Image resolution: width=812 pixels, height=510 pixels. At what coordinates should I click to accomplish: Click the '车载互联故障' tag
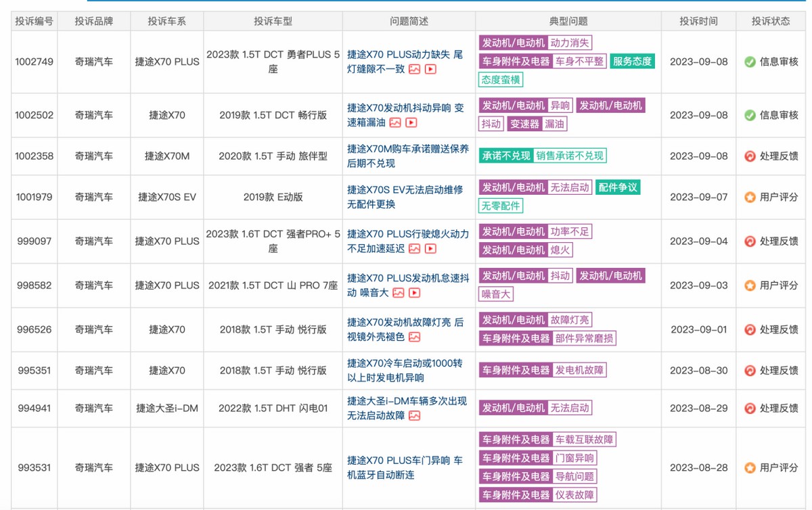tap(585, 440)
